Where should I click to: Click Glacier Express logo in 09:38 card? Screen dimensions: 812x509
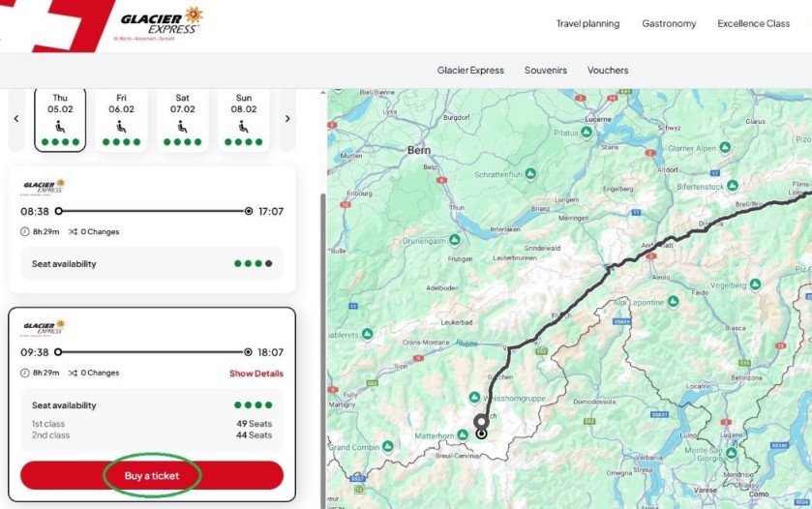(44, 328)
